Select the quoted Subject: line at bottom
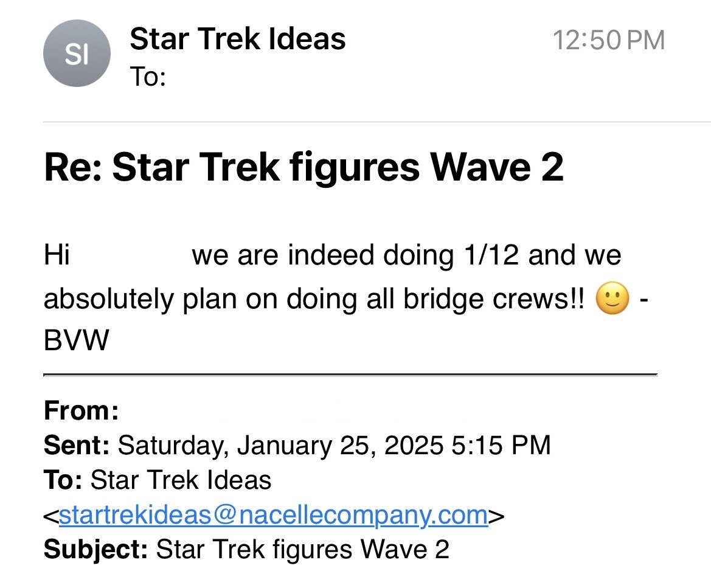This screenshot has height=588, width=711. pos(246,549)
